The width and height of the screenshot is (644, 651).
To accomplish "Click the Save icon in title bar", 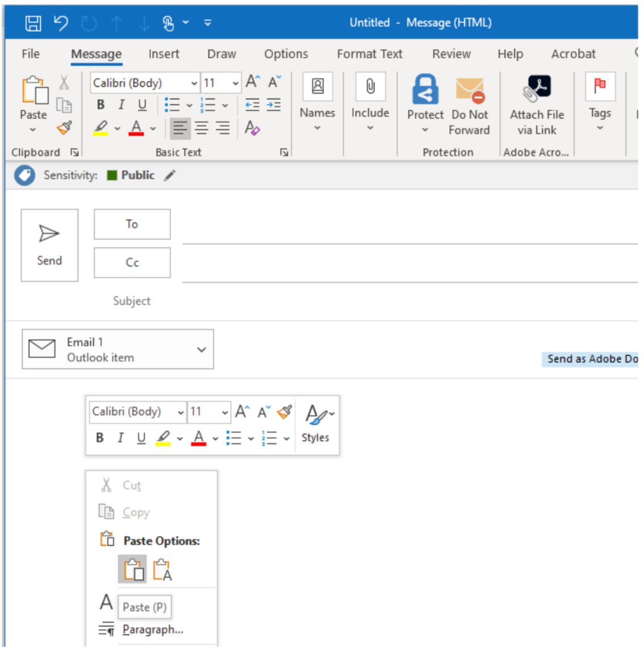I will pyautogui.click(x=33, y=23).
